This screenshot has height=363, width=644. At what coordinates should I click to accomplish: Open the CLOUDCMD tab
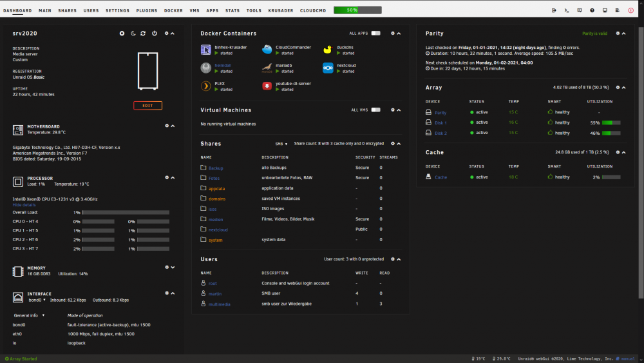[x=313, y=11]
